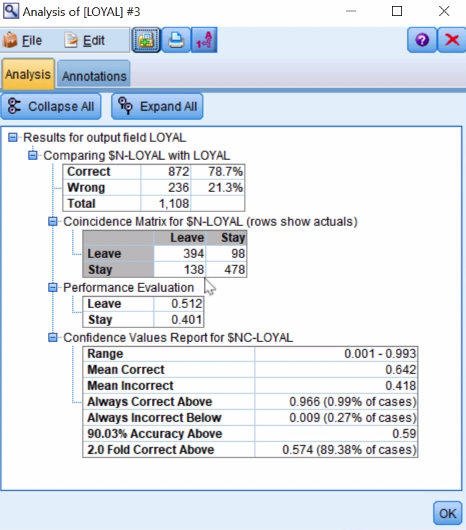Select the Analysis tab
466x530 pixels.
click(x=28, y=74)
